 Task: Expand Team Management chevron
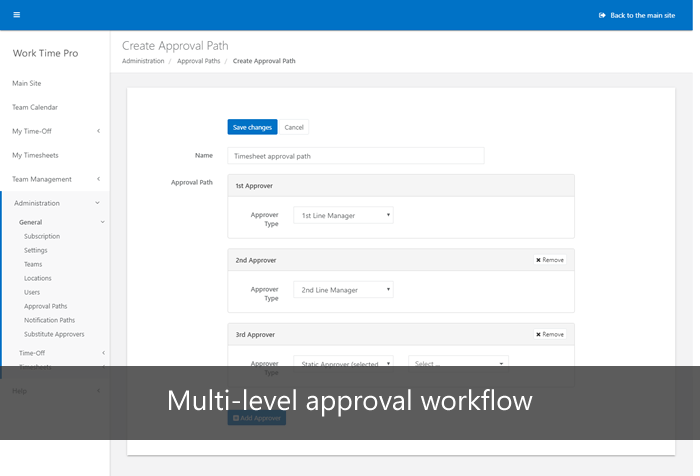pyautogui.click(x=98, y=179)
